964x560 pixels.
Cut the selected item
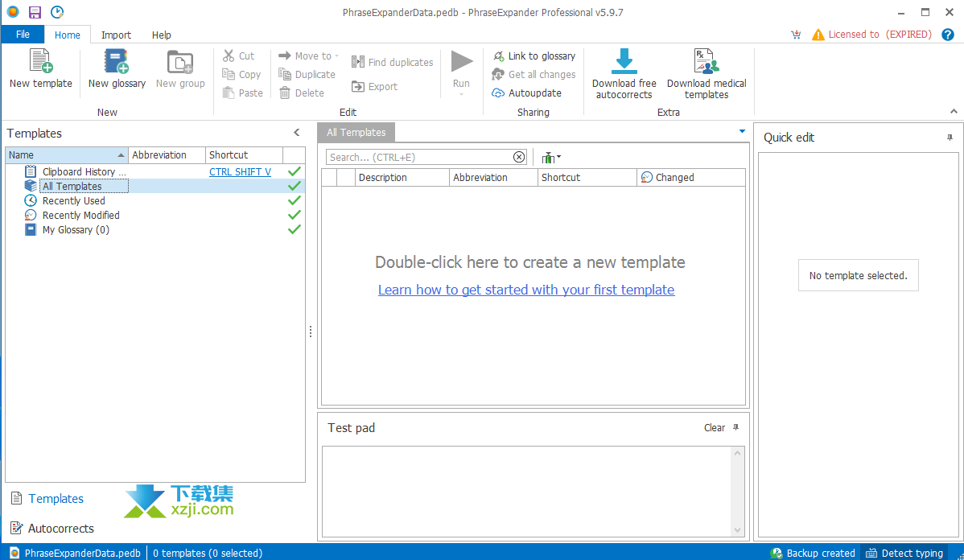coord(238,56)
